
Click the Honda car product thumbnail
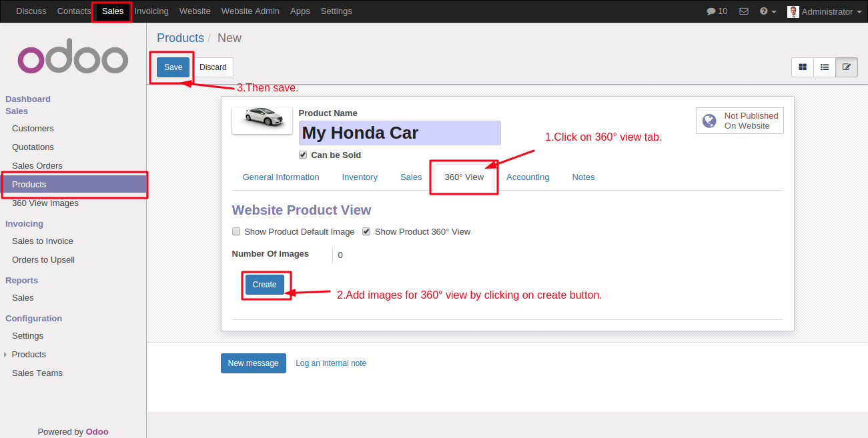click(x=262, y=120)
